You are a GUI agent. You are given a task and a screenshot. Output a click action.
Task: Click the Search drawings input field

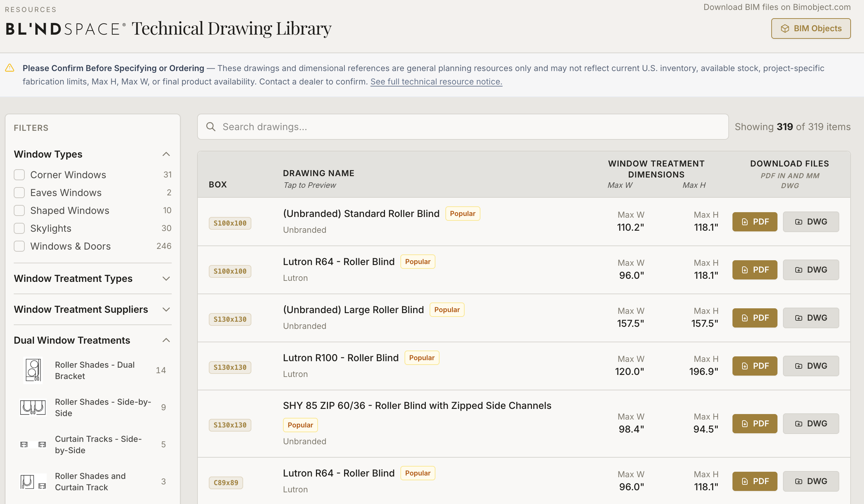tap(463, 127)
